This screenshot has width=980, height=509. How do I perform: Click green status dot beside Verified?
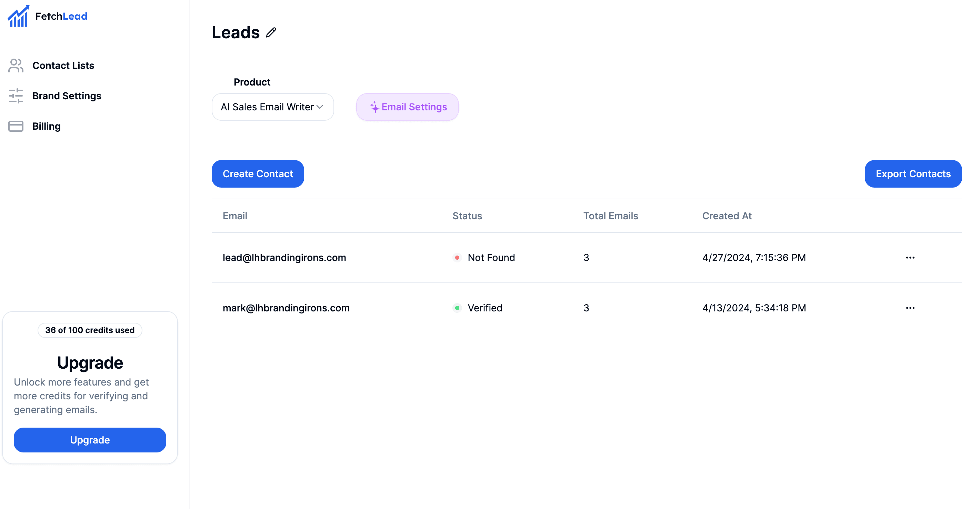pos(457,308)
